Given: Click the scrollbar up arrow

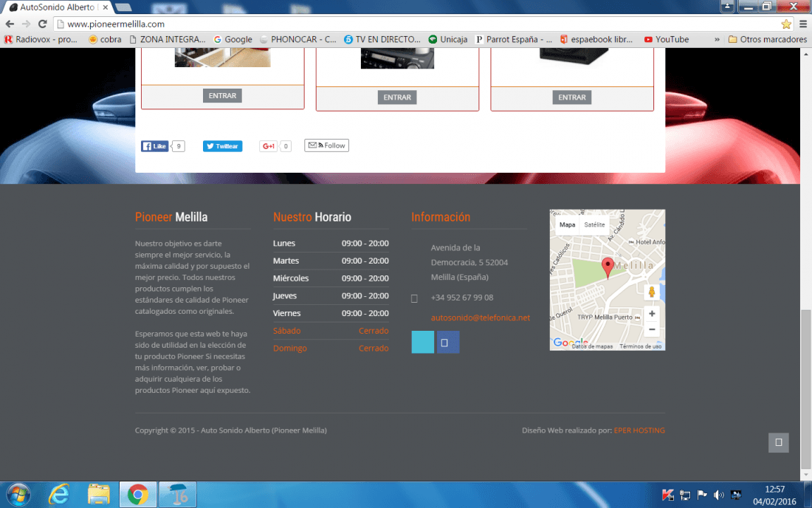Looking at the screenshot, I should tap(806, 53).
